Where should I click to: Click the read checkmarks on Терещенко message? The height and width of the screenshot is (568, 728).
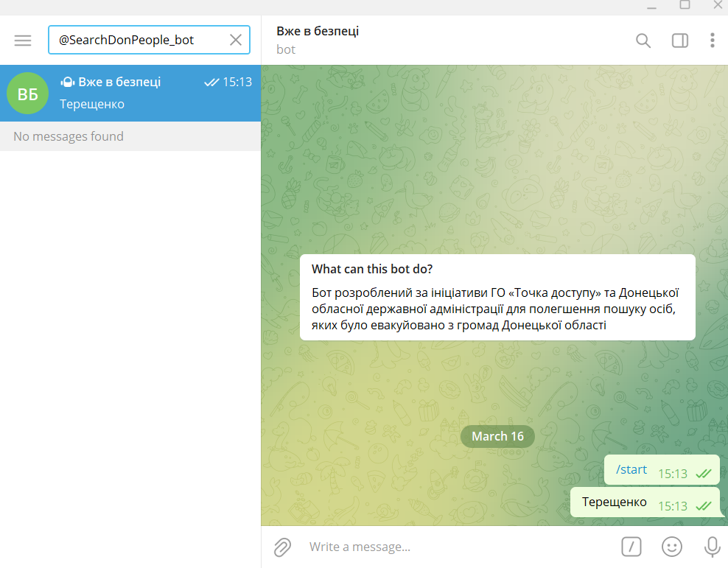pos(704,506)
